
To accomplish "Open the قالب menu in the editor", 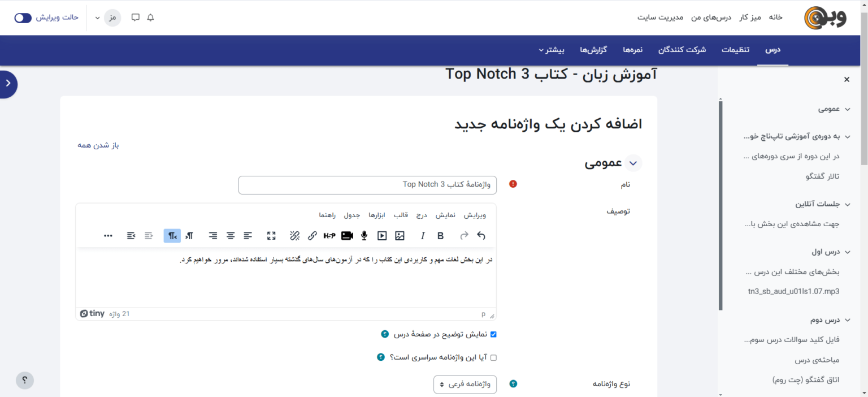I will tap(401, 215).
